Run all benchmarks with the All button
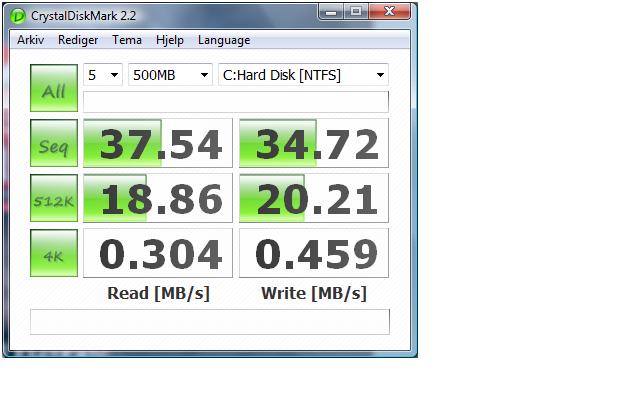This screenshot has height=400, width=640. [54, 88]
